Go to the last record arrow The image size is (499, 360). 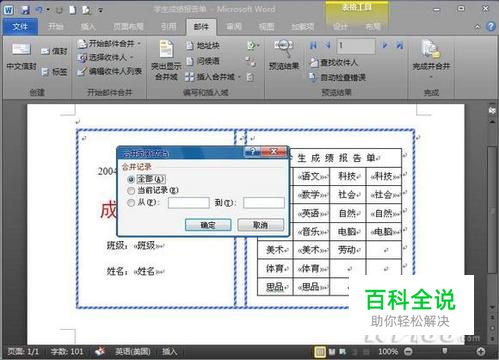coord(399,45)
